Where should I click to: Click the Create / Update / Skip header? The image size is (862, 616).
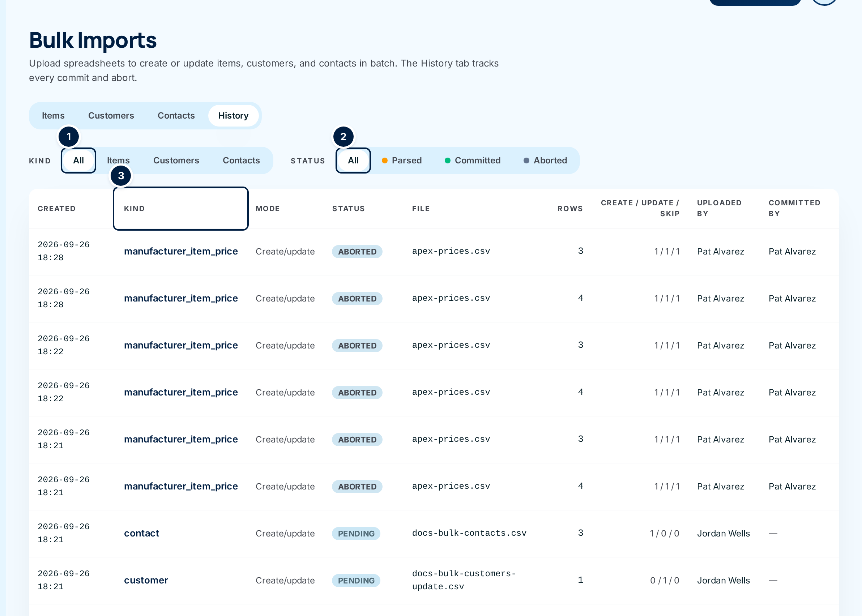tap(640, 208)
